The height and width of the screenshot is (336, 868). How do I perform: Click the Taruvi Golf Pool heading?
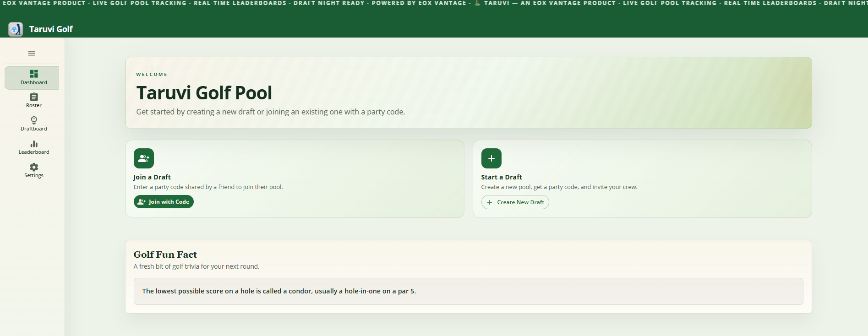[x=204, y=93]
